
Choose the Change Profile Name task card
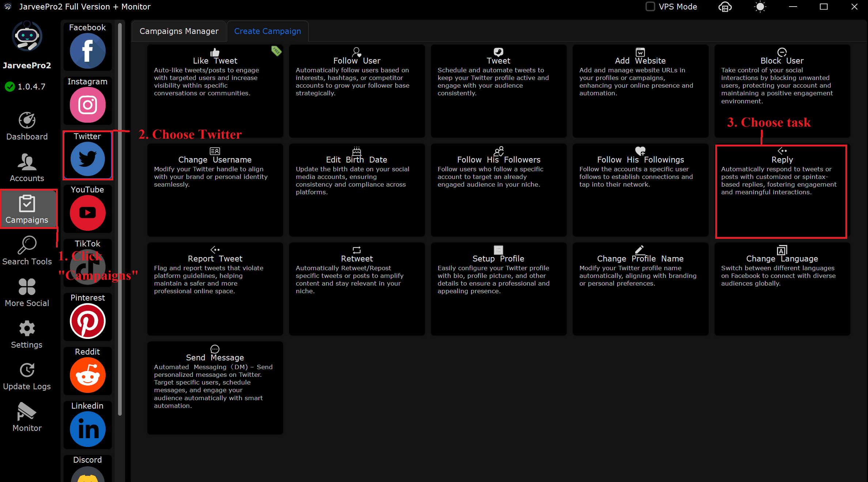click(x=640, y=289)
